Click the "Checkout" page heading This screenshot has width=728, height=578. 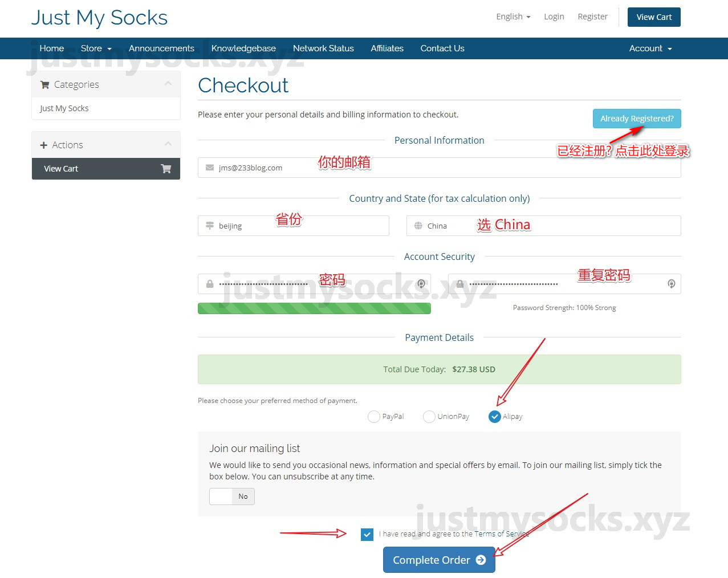tap(243, 86)
